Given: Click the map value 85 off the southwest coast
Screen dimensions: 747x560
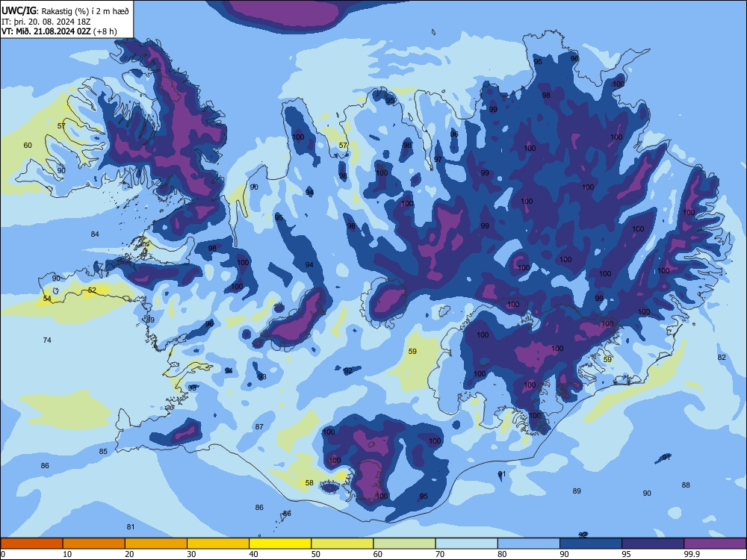Looking at the screenshot, I should (103, 452).
